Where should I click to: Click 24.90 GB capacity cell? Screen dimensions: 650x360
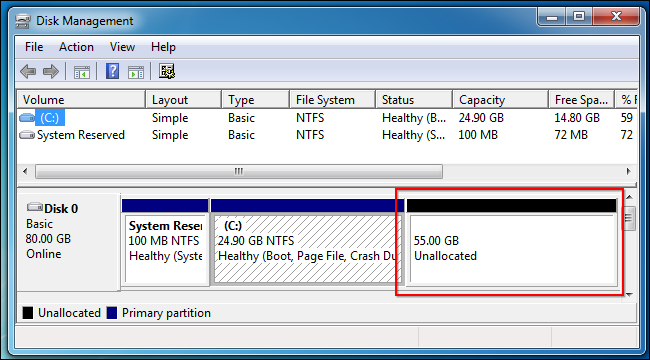[481, 118]
